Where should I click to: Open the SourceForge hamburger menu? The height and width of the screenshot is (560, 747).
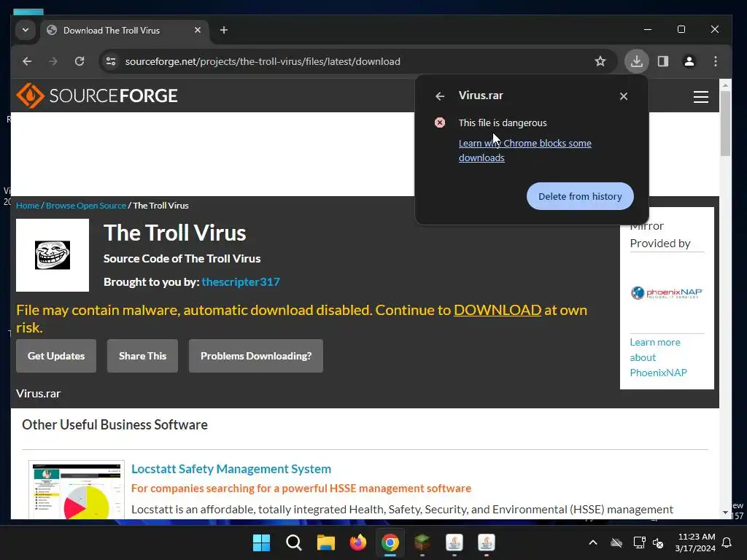tap(701, 97)
